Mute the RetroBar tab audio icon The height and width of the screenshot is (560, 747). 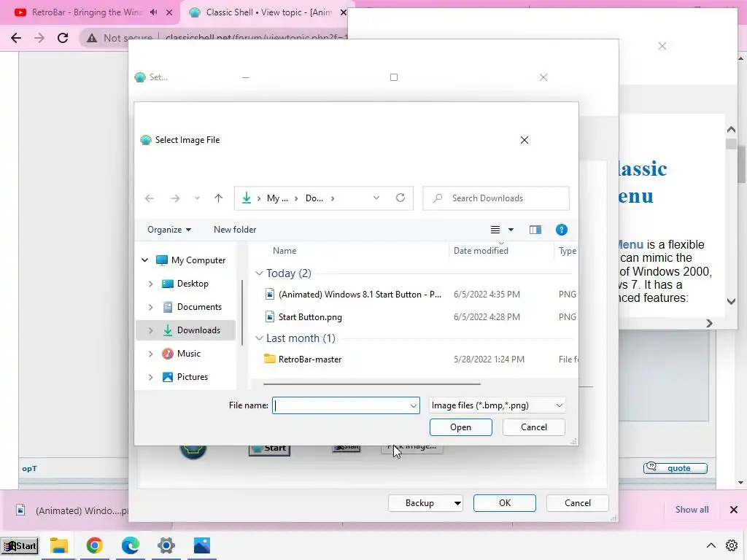coord(153,12)
